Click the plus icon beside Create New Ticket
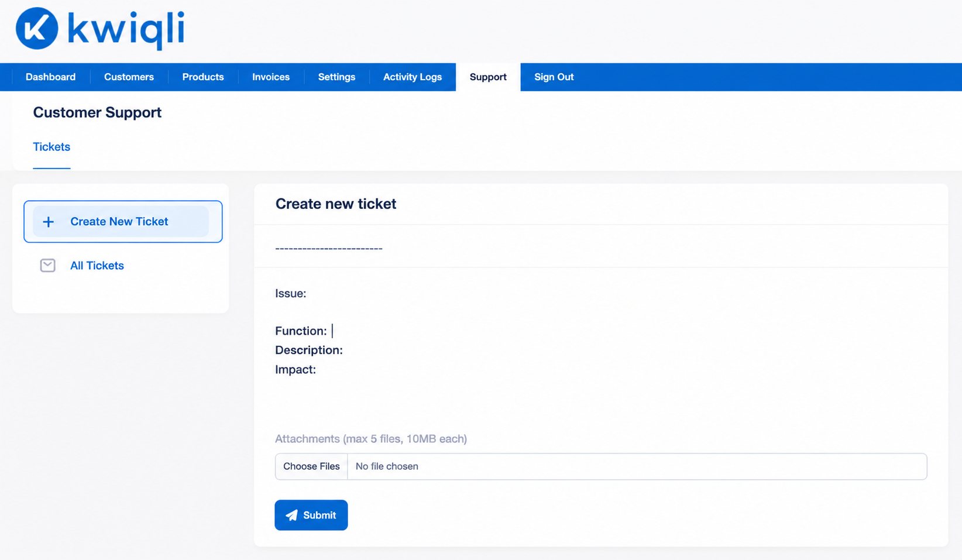962x560 pixels. (x=49, y=222)
